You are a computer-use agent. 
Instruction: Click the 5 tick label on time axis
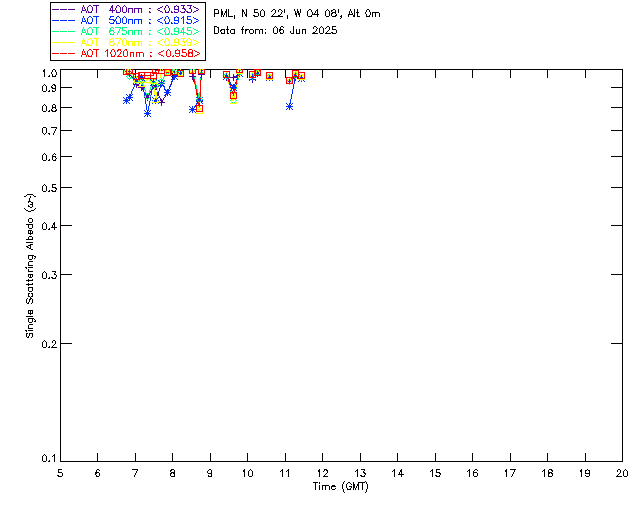(x=60, y=472)
